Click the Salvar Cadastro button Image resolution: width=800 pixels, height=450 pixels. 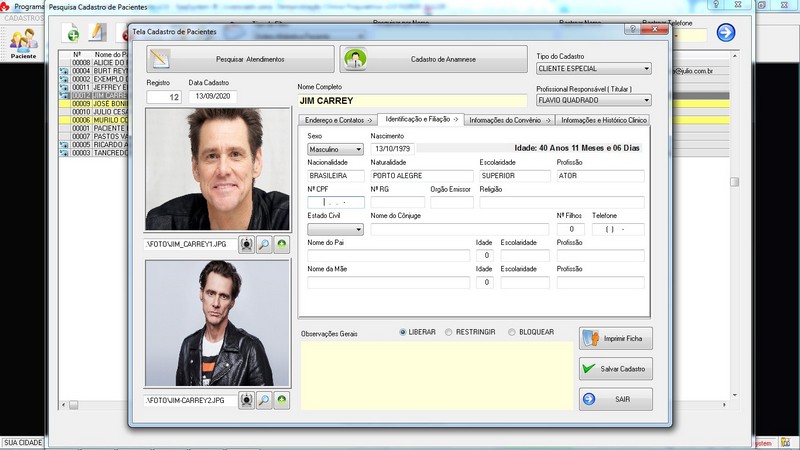(616, 369)
